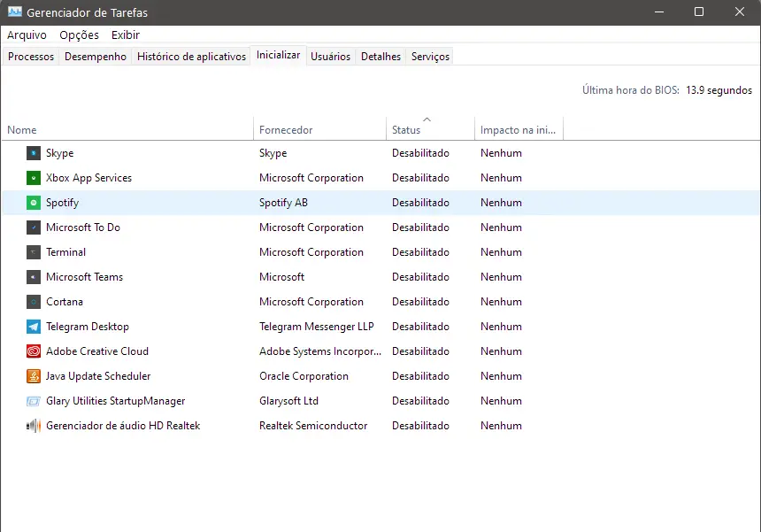Click the Glary Utilities StartupManager icon
The width and height of the screenshot is (761, 532).
(x=34, y=401)
